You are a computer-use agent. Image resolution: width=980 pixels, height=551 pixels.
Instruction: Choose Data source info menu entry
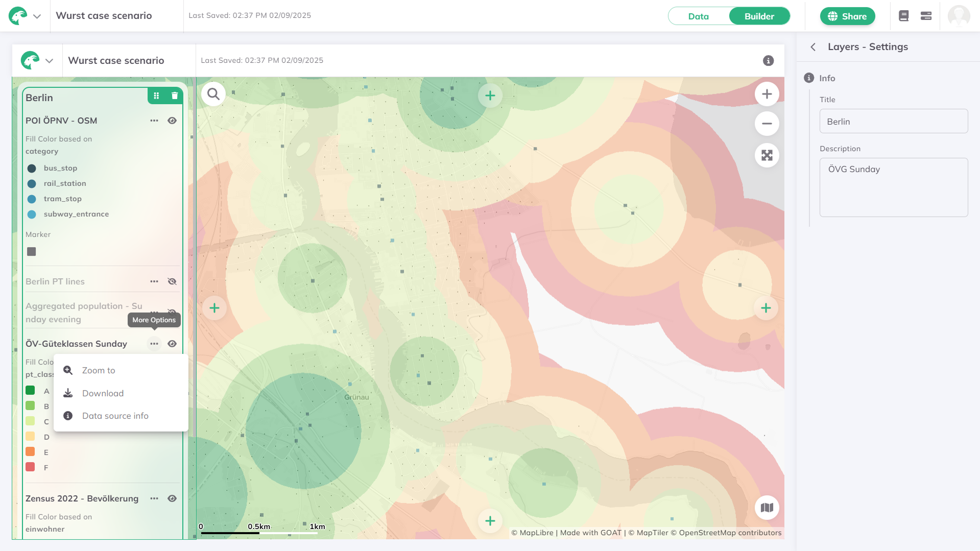[x=115, y=416]
